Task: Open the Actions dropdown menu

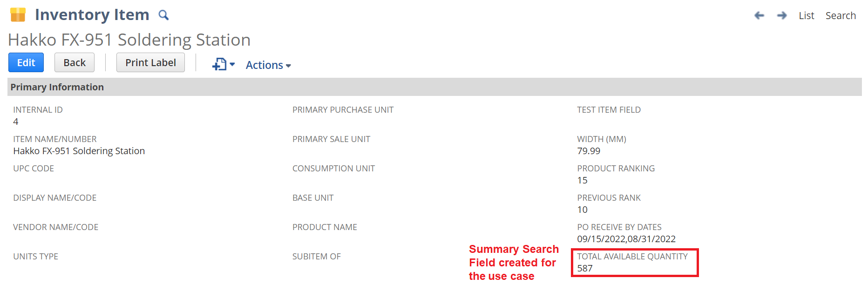Action: coord(268,65)
